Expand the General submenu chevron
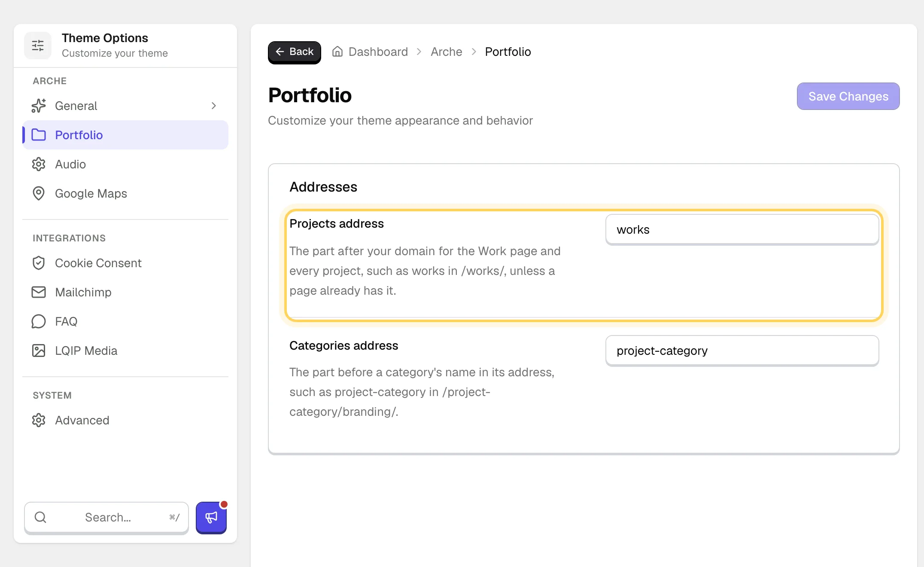 214,106
